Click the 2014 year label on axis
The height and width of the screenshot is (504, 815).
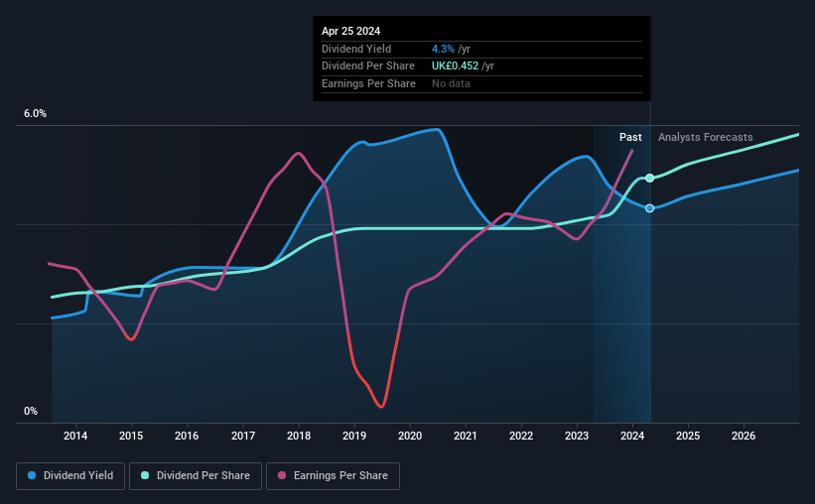75,436
